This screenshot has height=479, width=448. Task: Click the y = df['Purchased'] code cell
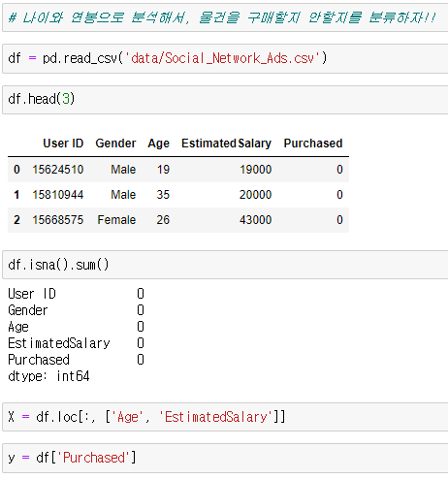coord(225,458)
